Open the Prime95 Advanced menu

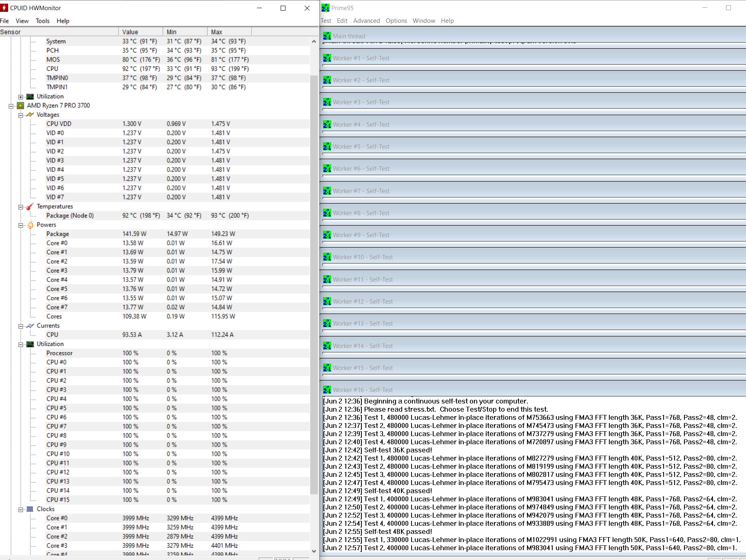click(x=366, y=21)
